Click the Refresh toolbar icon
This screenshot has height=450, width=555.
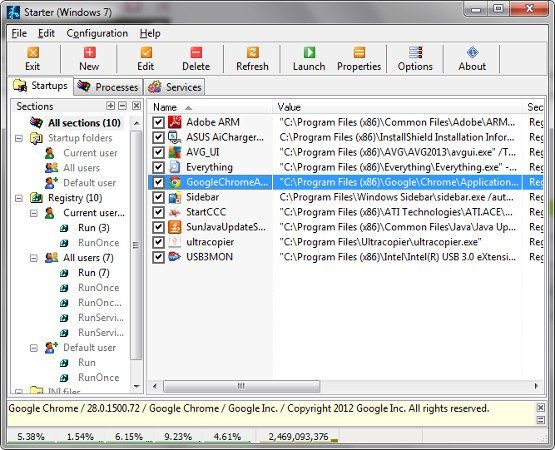pyautogui.click(x=252, y=59)
